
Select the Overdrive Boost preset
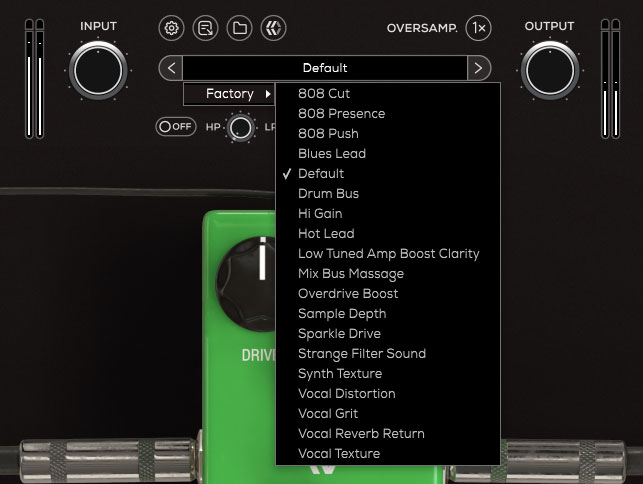[388, 294]
